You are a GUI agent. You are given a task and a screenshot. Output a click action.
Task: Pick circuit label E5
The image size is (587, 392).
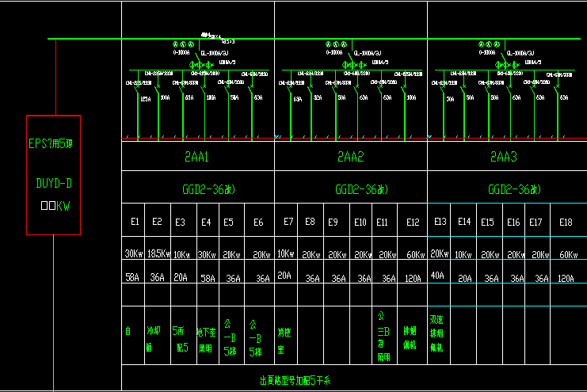coord(228,223)
